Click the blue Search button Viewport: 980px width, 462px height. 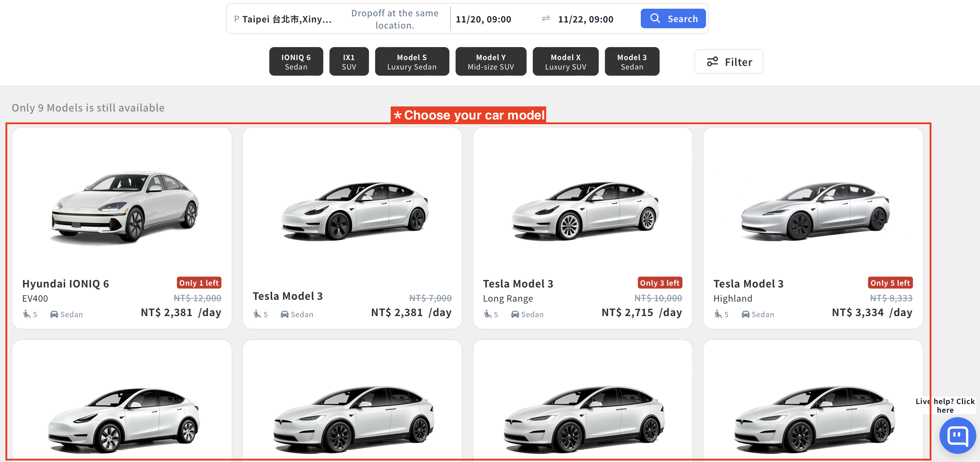point(673,18)
